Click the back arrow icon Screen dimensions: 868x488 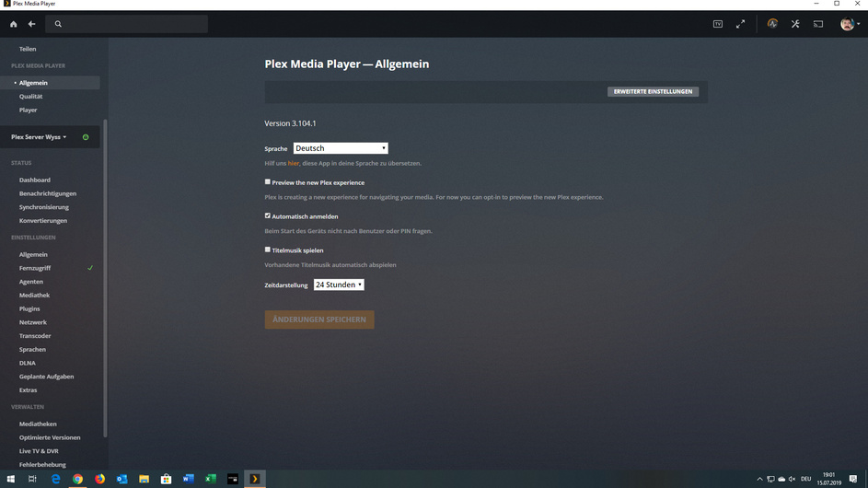(x=31, y=24)
